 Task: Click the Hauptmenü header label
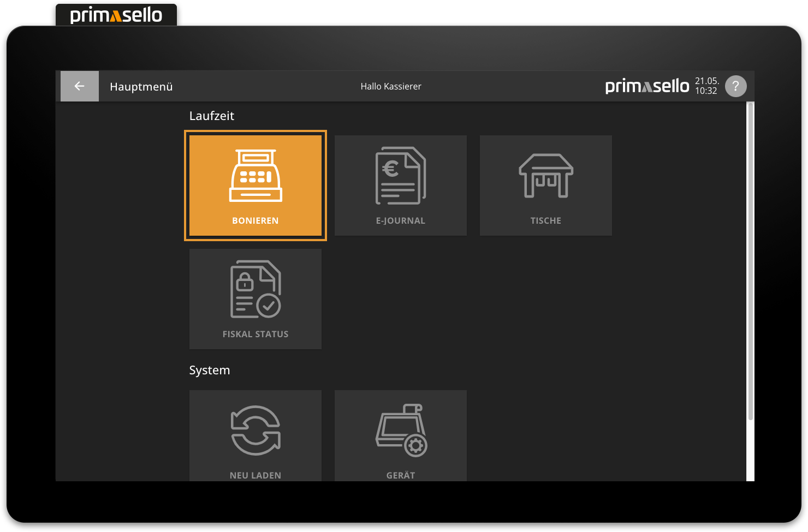coord(141,86)
